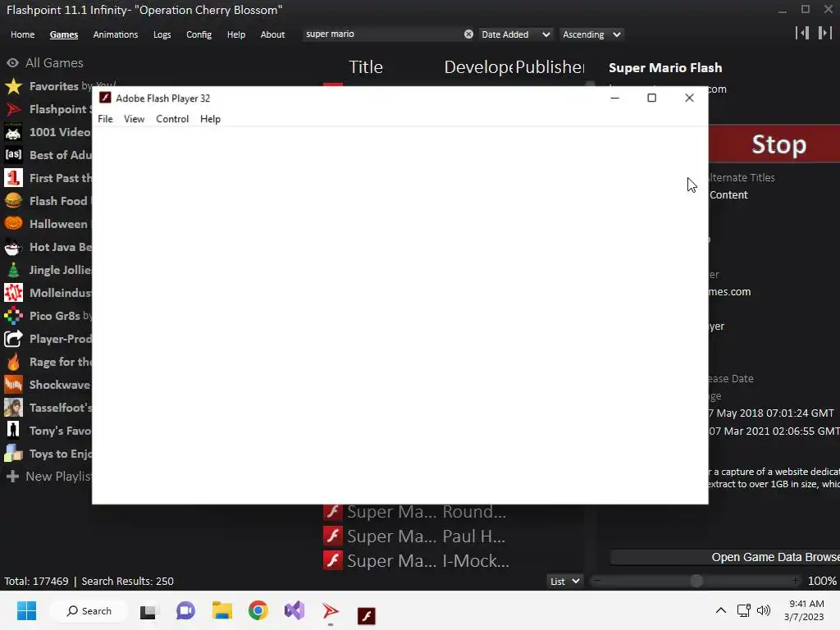Open Google Chrome from the taskbar
The image size is (840, 630).
pyautogui.click(x=258, y=610)
